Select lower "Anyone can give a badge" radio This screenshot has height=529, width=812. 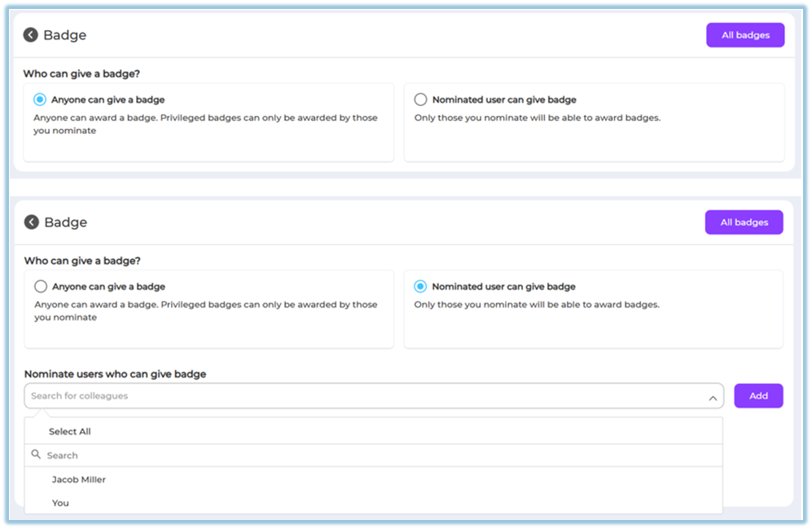pyautogui.click(x=41, y=287)
